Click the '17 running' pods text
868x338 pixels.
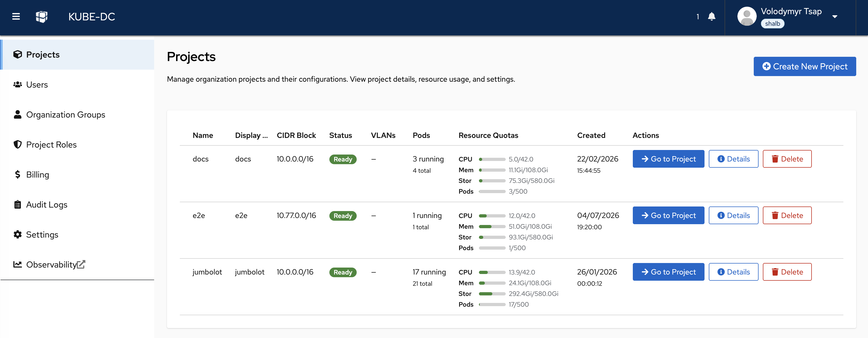[429, 272]
